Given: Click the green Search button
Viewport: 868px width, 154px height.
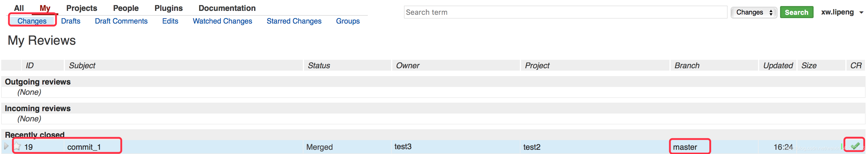Looking at the screenshot, I should click(796, 12).
